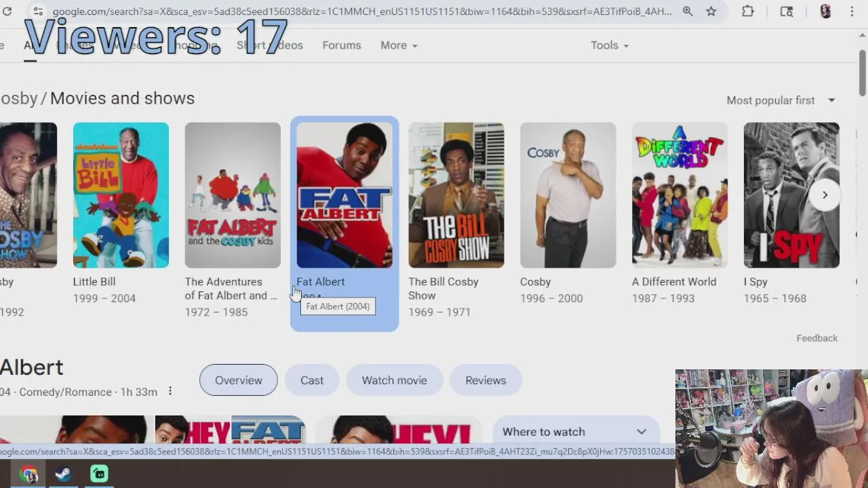868x488 pixels.
Task: Select the Watch movie chip
Action: (x=395, y=380)
